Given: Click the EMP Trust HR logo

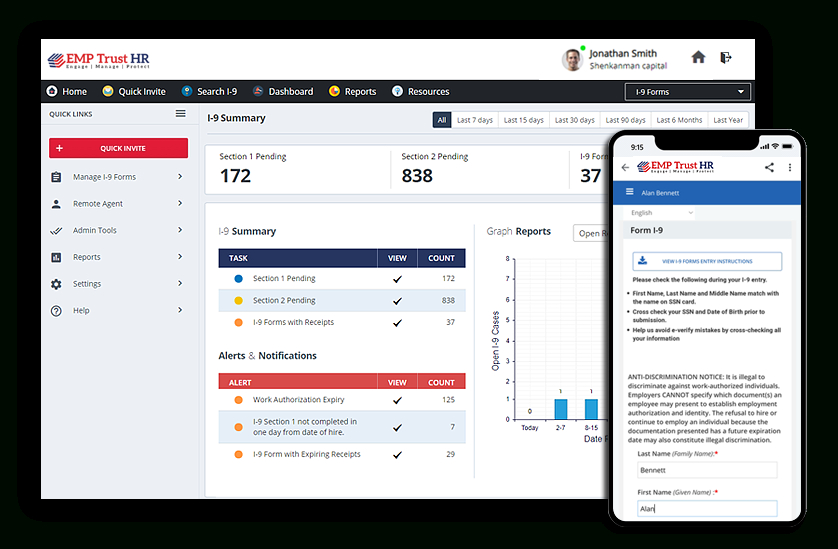Looking at the screenshot, I should click(x=99, y=60).
